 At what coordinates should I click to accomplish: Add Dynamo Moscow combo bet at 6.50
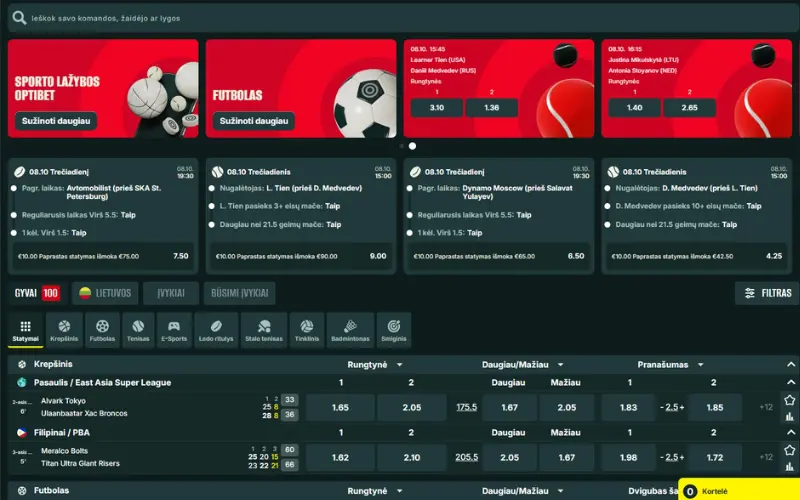(499, 256)
